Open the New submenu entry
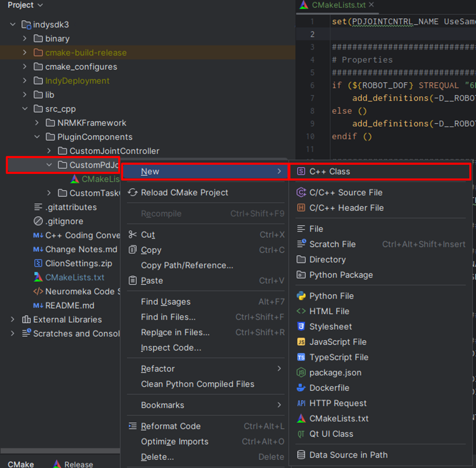Screen dimensions: 476x468 [x=206, y=171]
